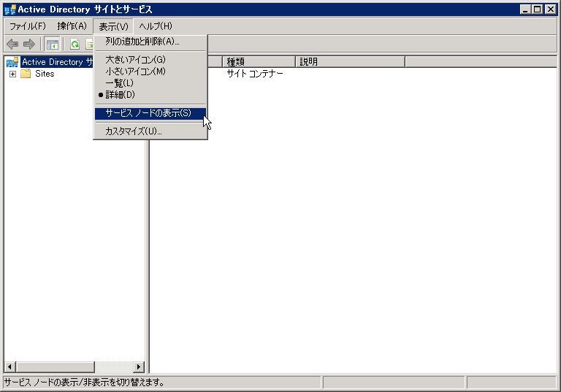Switch to 小さいアイコン(M) view
Image resolution: width=561 pixels, height=392 pixels.
(x=150, y=72)
